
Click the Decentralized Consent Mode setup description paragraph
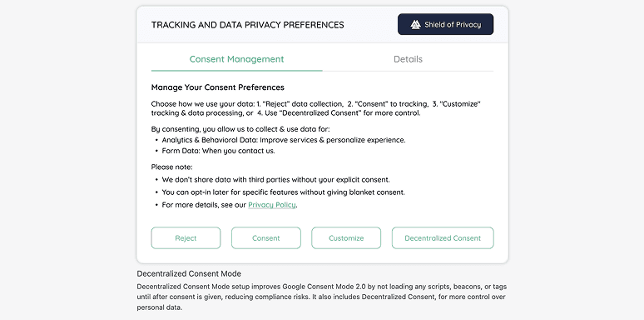click(x=322, y=297)
